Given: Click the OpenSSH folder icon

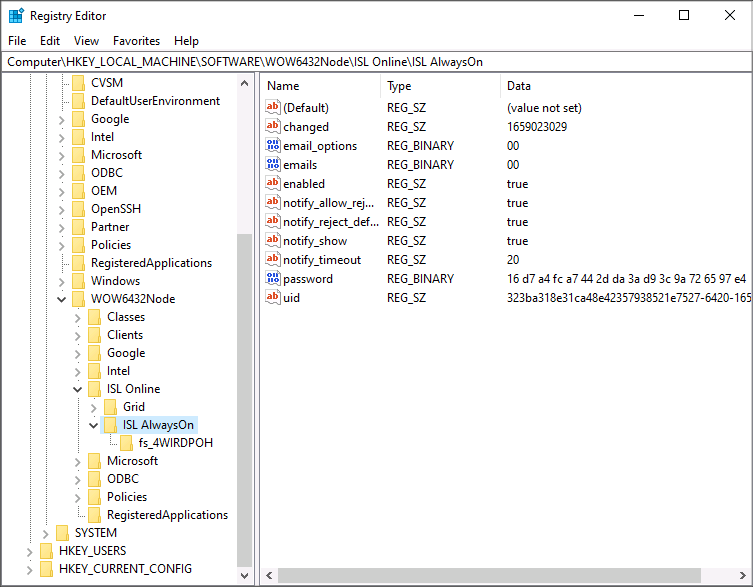Looking at the screenshot, I should pos(78,209).
